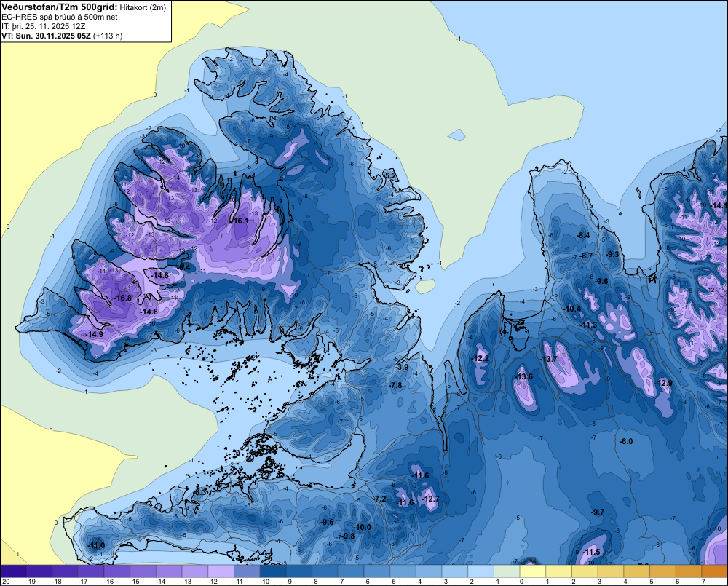Screen dimensions: 728x586
Task: Click the -16.8 temperature label
Action: (x=122, y=298)
